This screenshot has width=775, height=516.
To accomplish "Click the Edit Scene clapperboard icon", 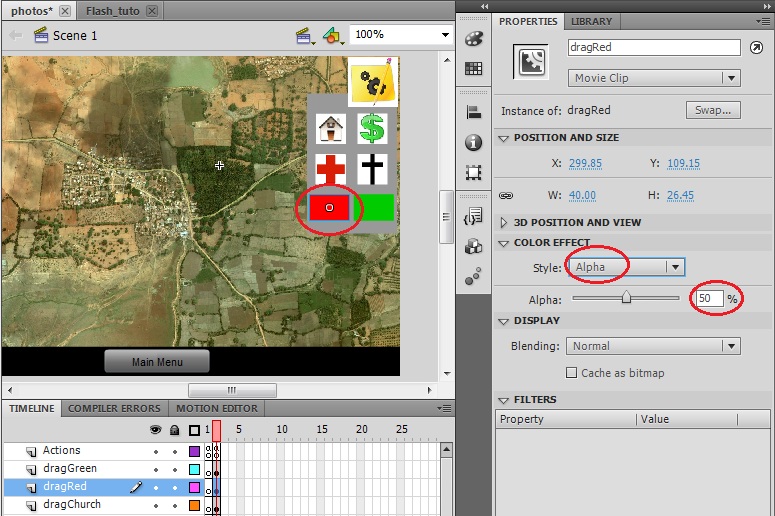I will (305, 36).
